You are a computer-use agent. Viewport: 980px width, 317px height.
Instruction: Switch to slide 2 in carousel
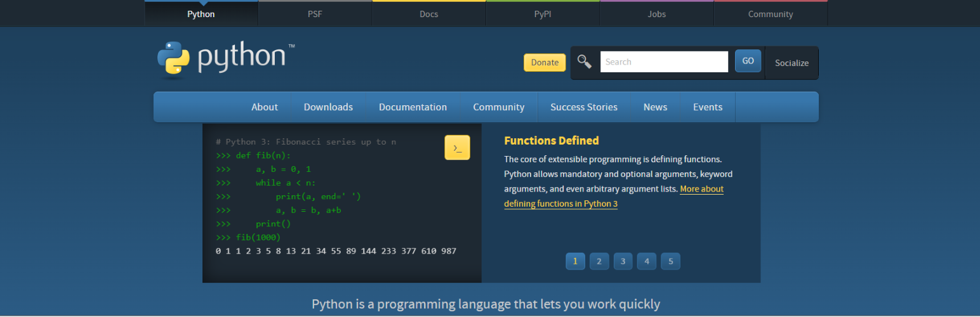(599, 261)
